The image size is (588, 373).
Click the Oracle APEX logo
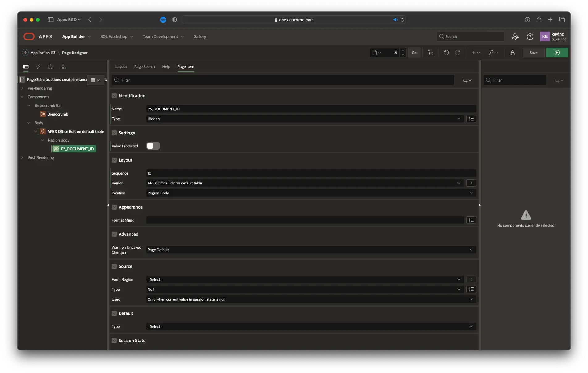29,36
